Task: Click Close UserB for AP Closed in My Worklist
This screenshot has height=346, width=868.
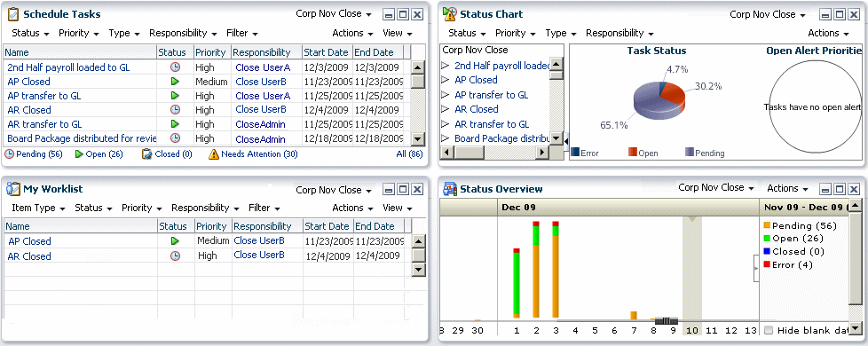Action: click(259, 240)
